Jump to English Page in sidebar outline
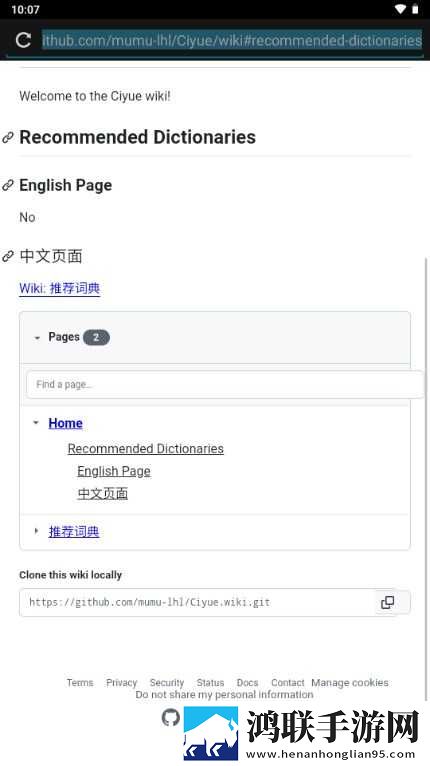This screenshot has height=766, width=430. pyautogui.click(x=114, y=471)
